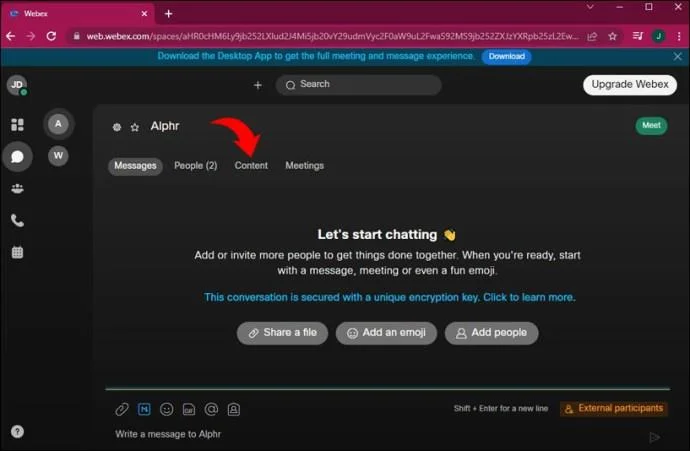Open the Meetings calendar icon in sidebar
Image resolution: width=690 pixels, height=451 pixels.
point(17,252)
